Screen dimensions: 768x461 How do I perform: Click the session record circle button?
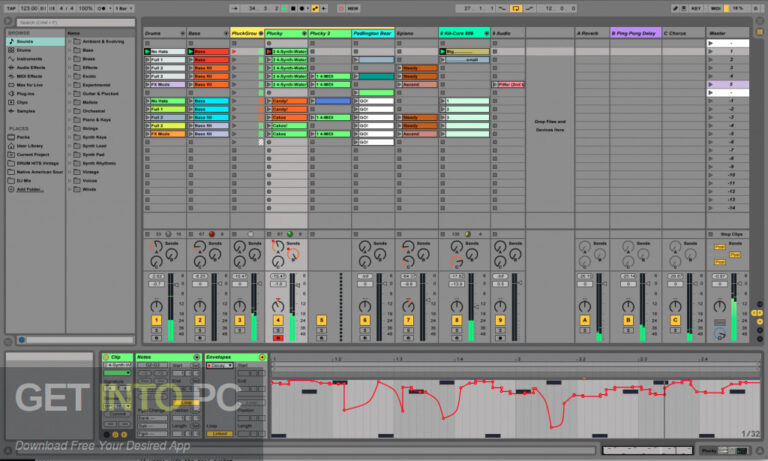coord(341,8)
